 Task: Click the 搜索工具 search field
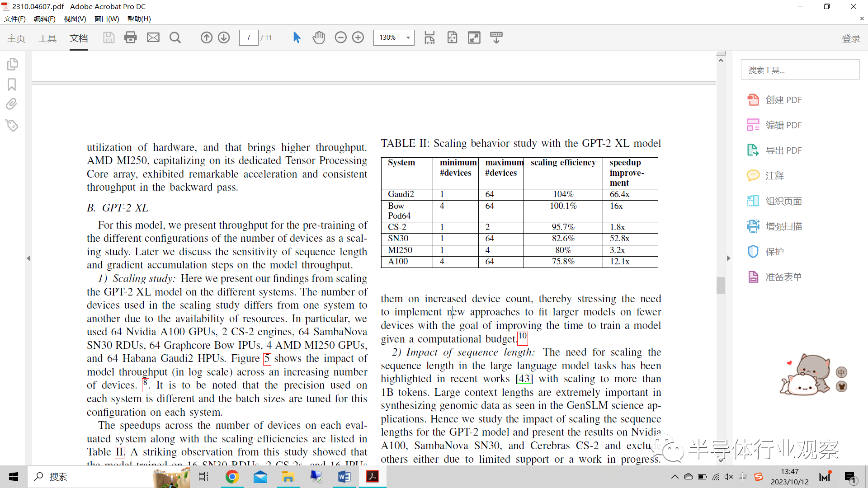coord(800,70)
